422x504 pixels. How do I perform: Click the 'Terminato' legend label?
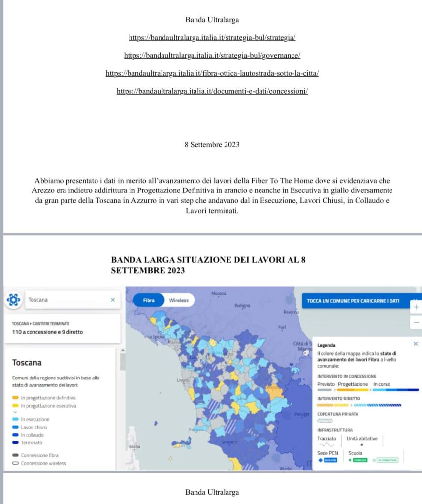pos(32,442)
